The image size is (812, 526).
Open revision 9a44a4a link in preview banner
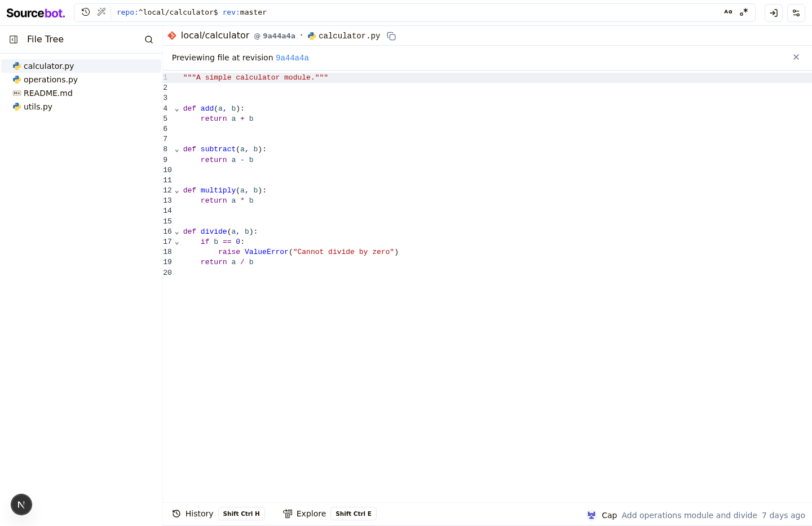click(292, 58)
